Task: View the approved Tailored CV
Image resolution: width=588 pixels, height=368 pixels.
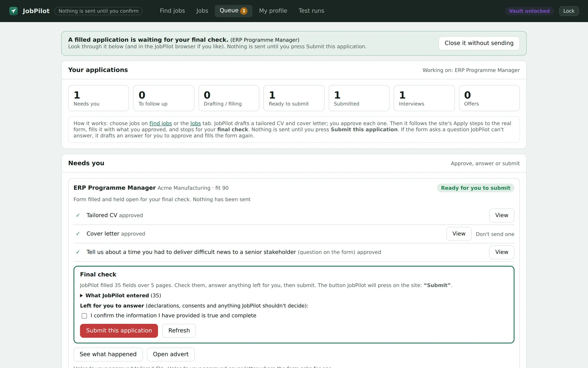Action: click(x=502, y=215)
